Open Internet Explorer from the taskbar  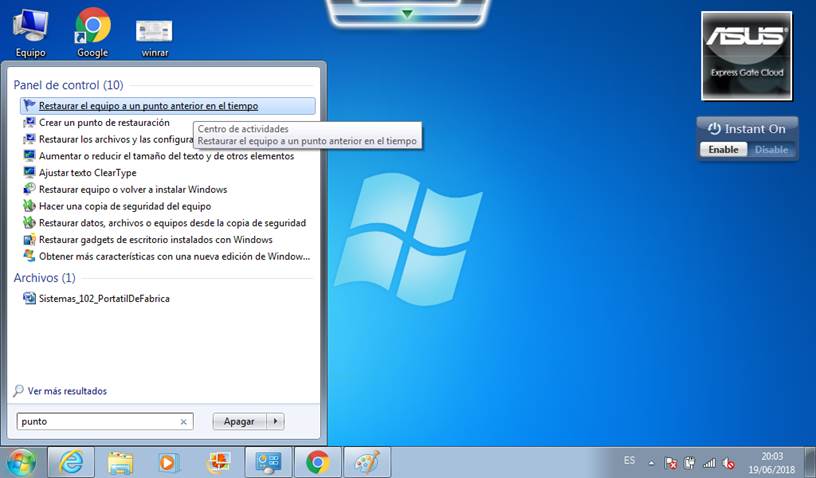click(x=71, y=462)
